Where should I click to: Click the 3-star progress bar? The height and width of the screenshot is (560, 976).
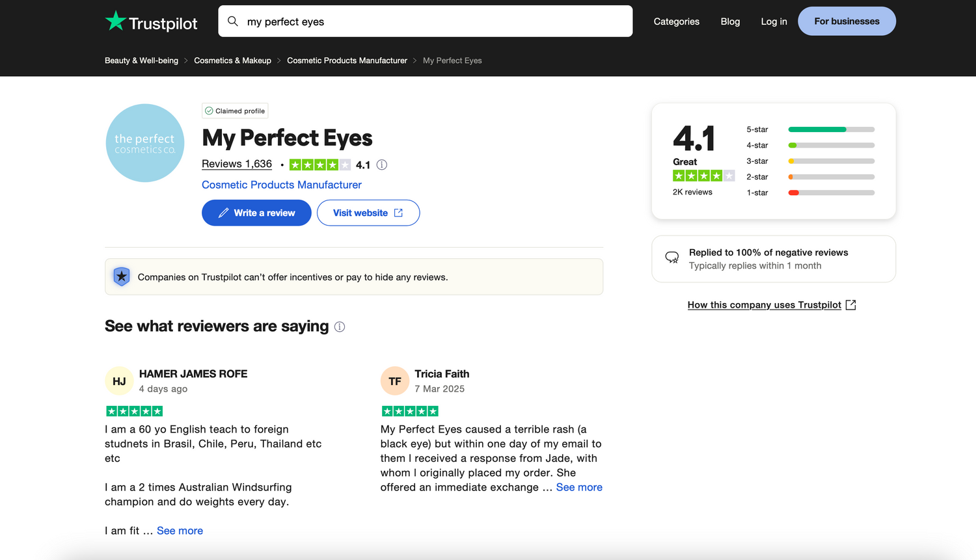pos(831,161)
